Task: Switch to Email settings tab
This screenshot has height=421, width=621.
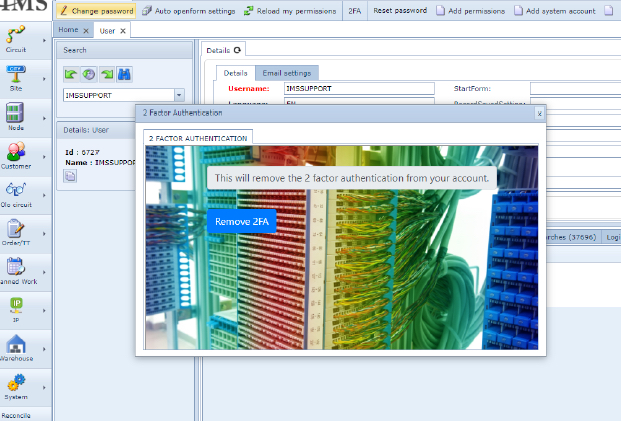Action: click(287, 73)
